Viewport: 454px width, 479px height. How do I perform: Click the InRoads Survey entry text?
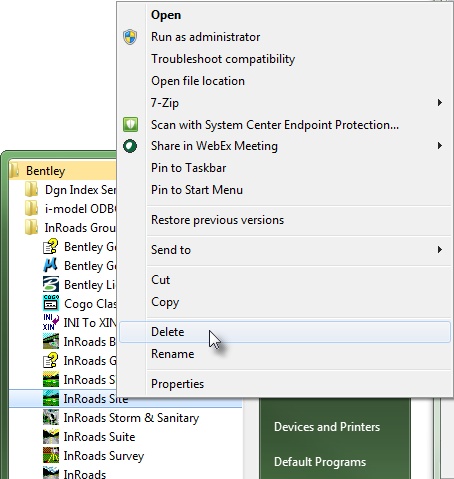104,456
